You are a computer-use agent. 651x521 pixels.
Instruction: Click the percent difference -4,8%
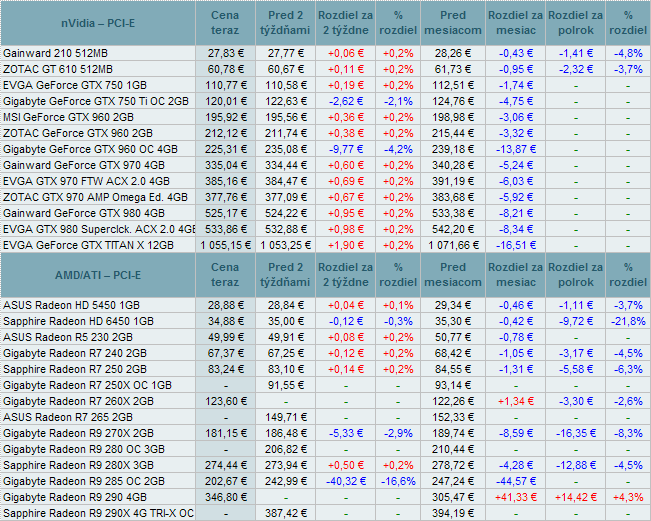(x=628, y=53)
